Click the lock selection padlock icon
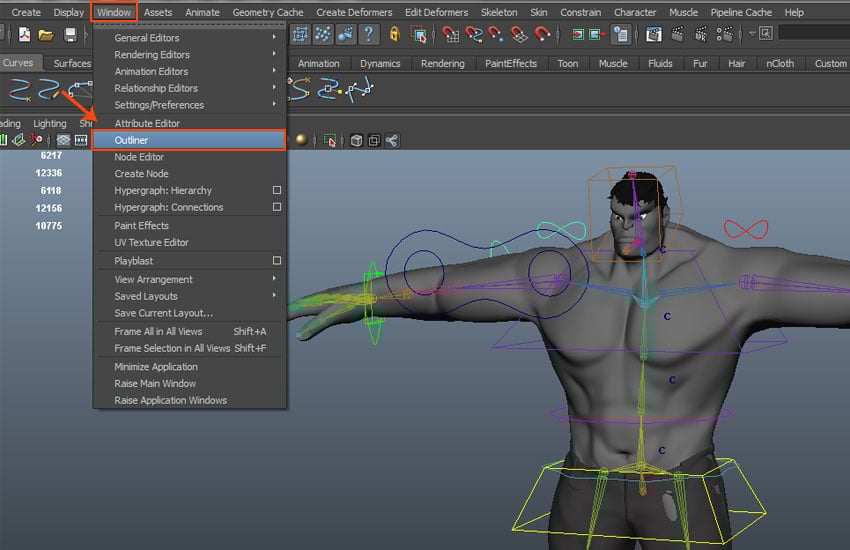850x550 pixels. coord(394,34)
